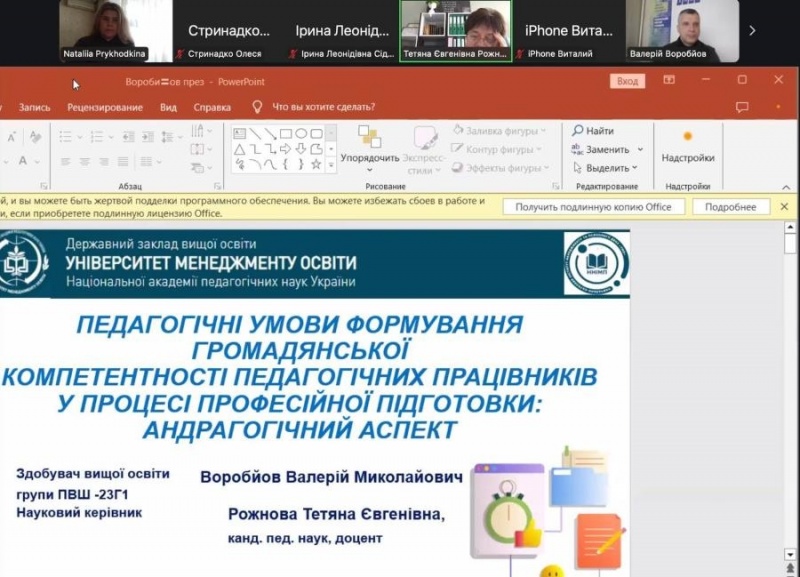Image resolution: width=800 pixels, height=577 pixels.
Task: Expand the Shape Fill (Заливка фигуры) dropdown
Action: (544, 131)
